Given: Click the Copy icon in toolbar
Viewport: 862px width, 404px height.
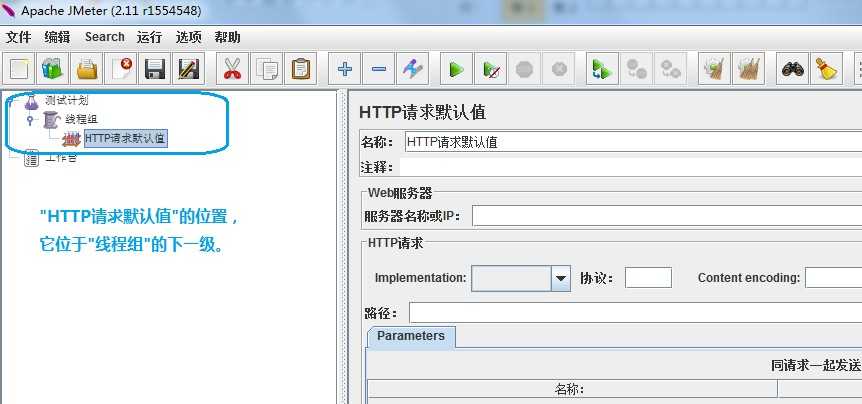Looking at the screenshot, I should (x=267, y=69).
